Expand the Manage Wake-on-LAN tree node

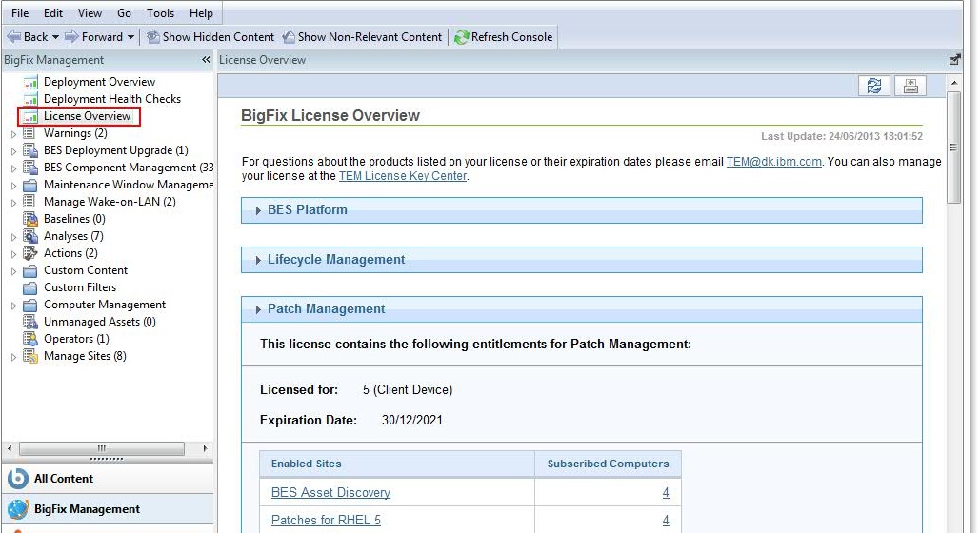[13, 203]
